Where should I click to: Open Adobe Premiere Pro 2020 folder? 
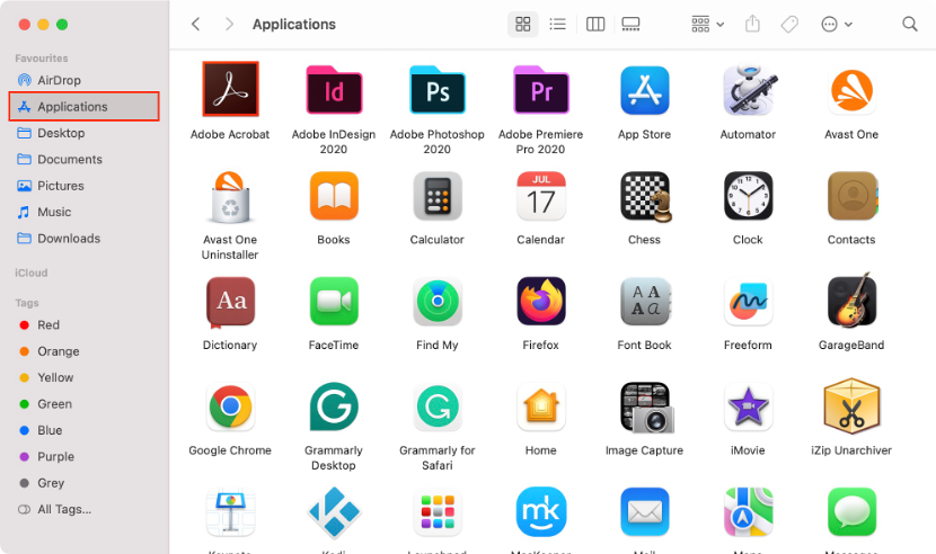[541, 90]
